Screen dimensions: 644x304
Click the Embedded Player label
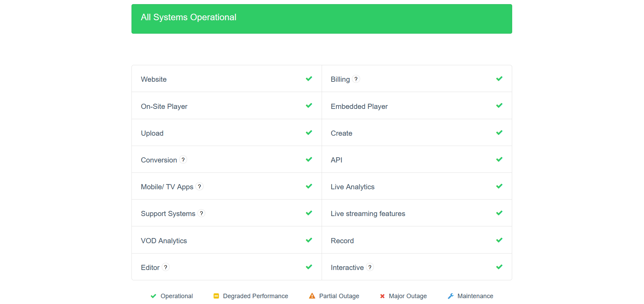tap(359, 106)
